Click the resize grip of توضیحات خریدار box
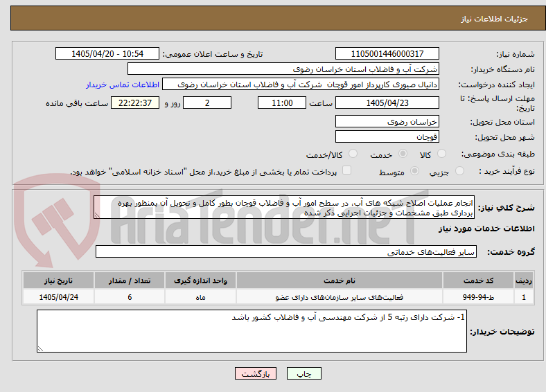The height and width of the screenshot is (392, 546). [40, 349]
